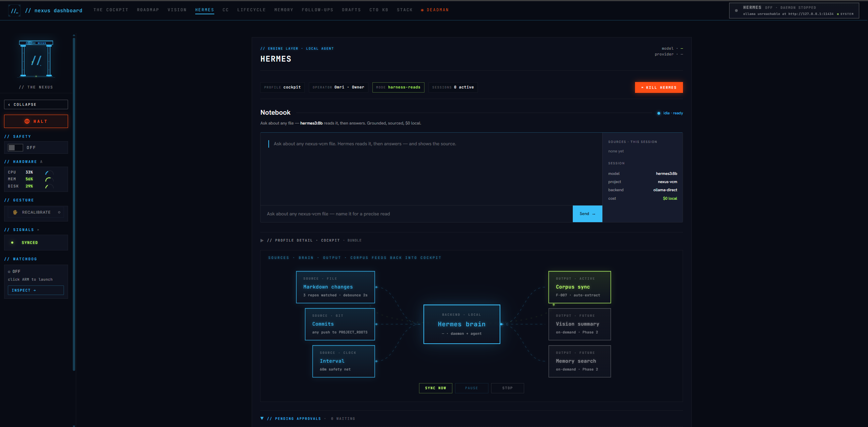Click the SYNC NOW button

tap(435, 388)
